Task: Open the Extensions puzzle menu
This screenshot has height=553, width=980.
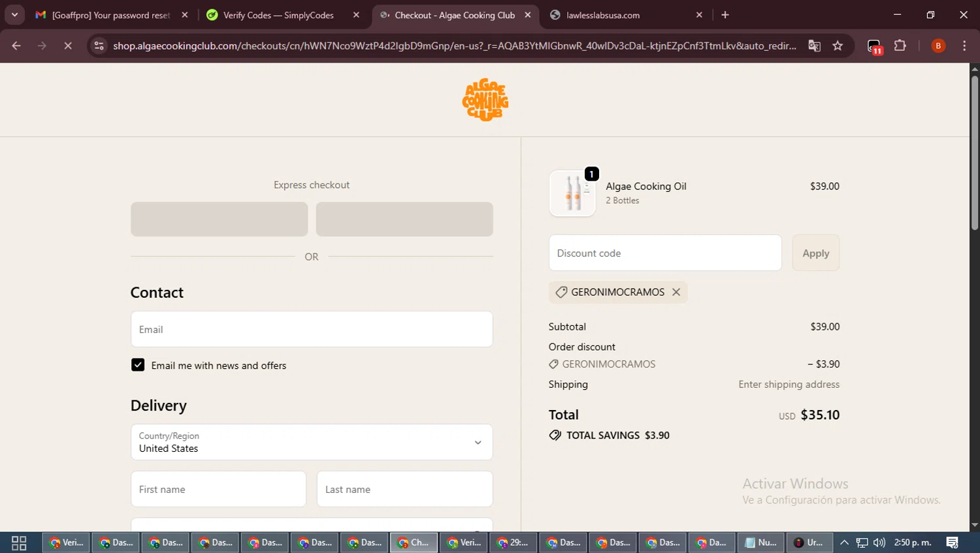Action: pos(900,46)
